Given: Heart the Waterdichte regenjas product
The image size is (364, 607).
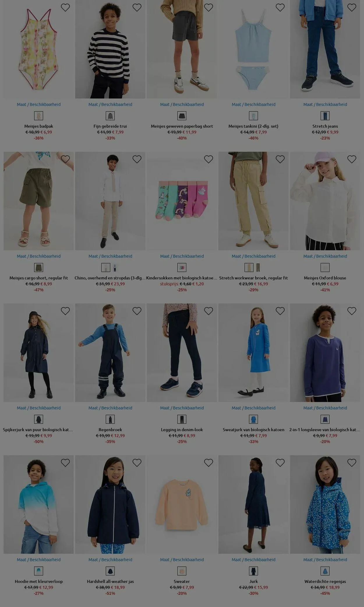Looking at the screenshot, I should 352,463.
